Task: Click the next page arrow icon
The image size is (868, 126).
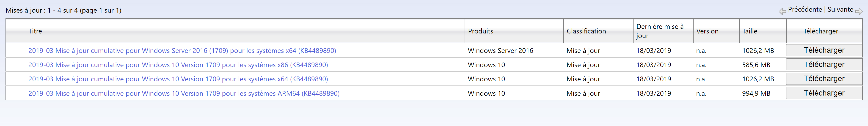Action: pos(859,11)
